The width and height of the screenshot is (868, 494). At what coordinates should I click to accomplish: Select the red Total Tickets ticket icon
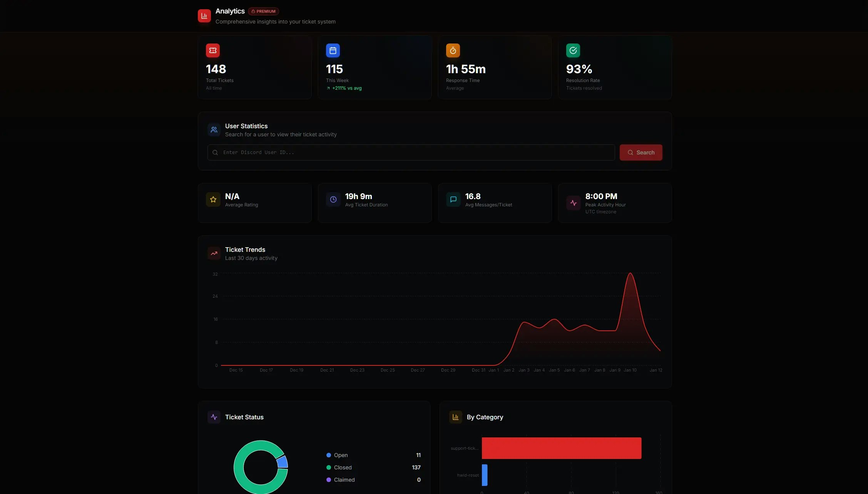(213, 50)
